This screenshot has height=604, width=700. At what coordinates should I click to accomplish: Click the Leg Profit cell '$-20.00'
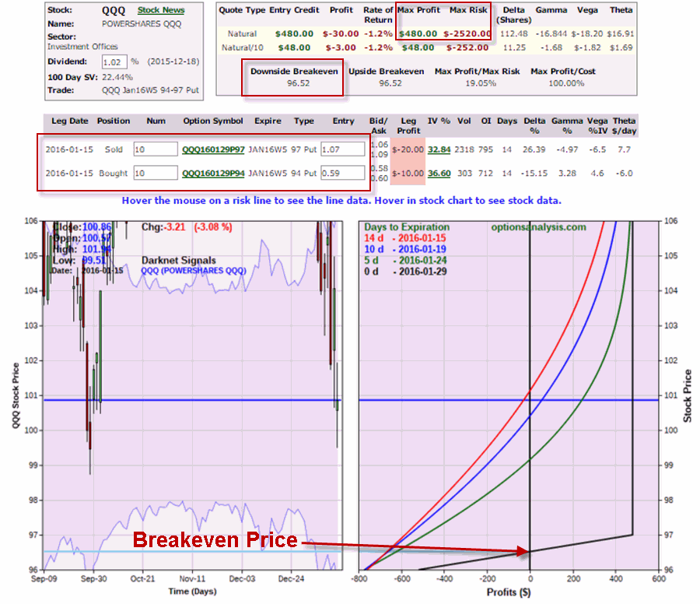click(408, 149)
